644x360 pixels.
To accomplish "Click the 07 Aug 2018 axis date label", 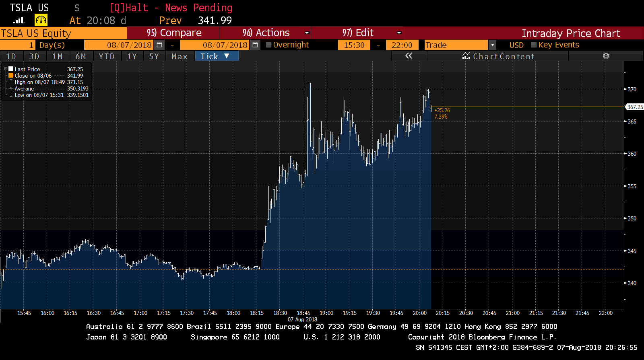I will (302, 319).
